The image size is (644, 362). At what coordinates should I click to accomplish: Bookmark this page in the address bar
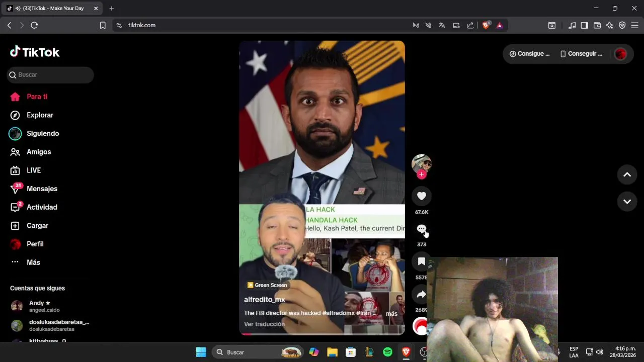tap(103, 25)
